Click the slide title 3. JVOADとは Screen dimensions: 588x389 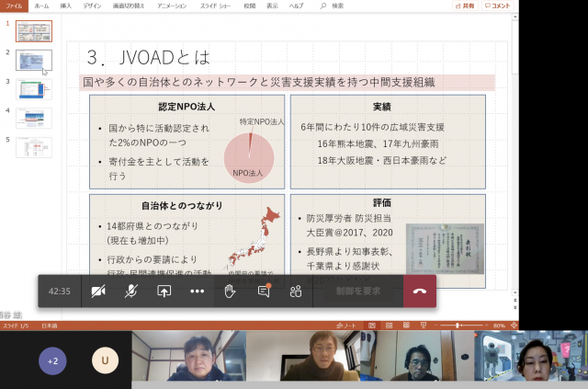[x=148, y=57]
